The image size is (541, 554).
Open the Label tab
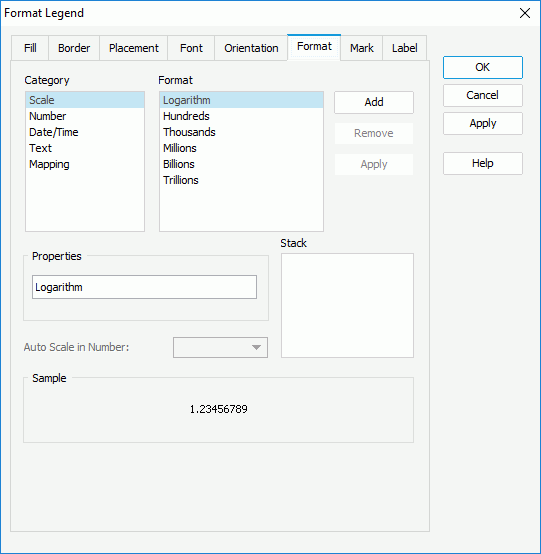coord(405,48)
